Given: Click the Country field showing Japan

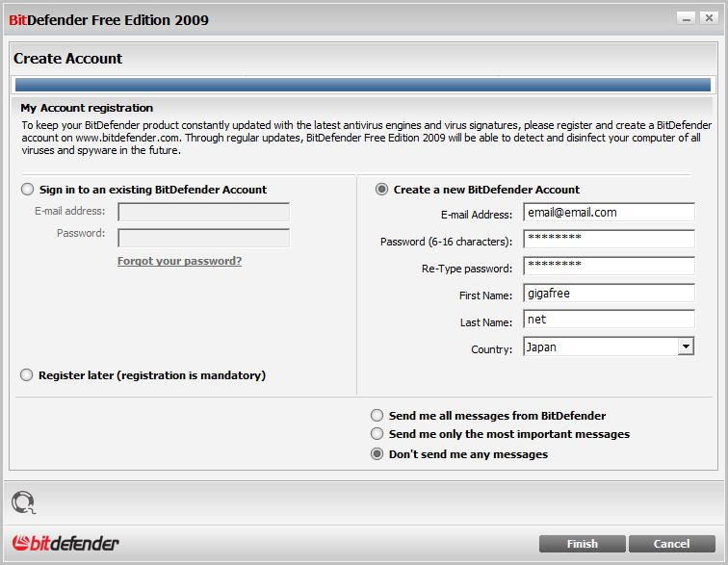Looking at the screenshot, I should pos(609,347).
